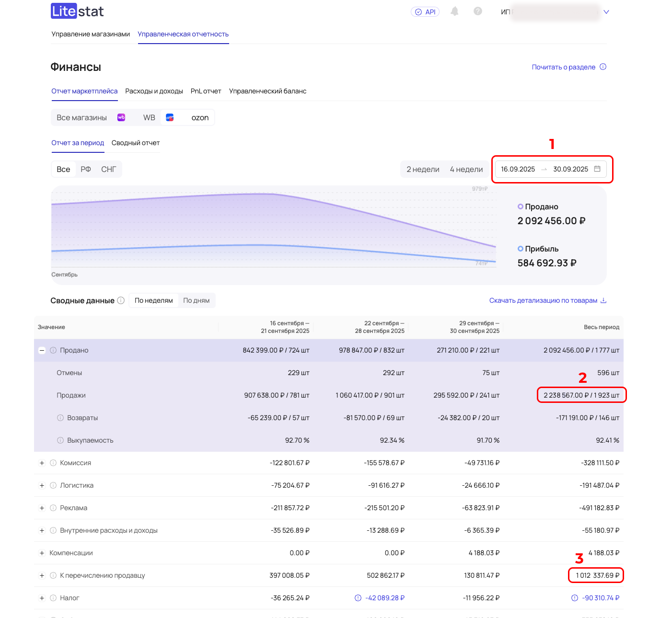
Task: Collapse the Продано row
Action: [x=42, y=350]
